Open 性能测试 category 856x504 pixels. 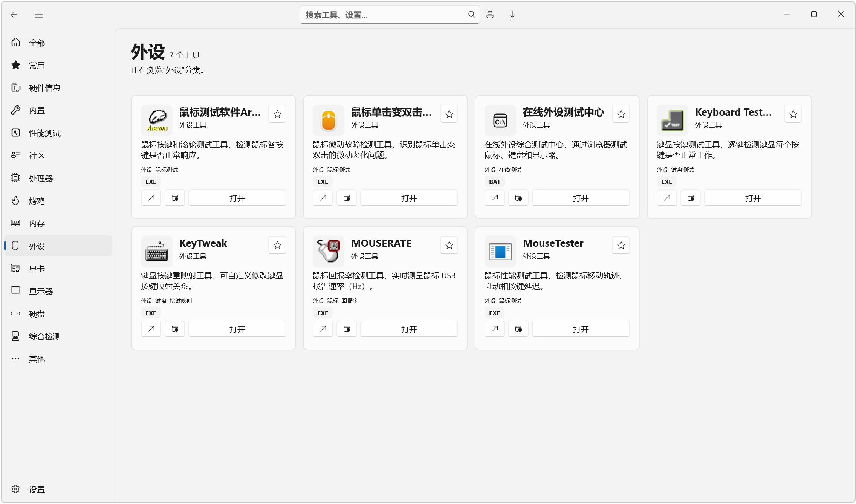pos(58,133)
